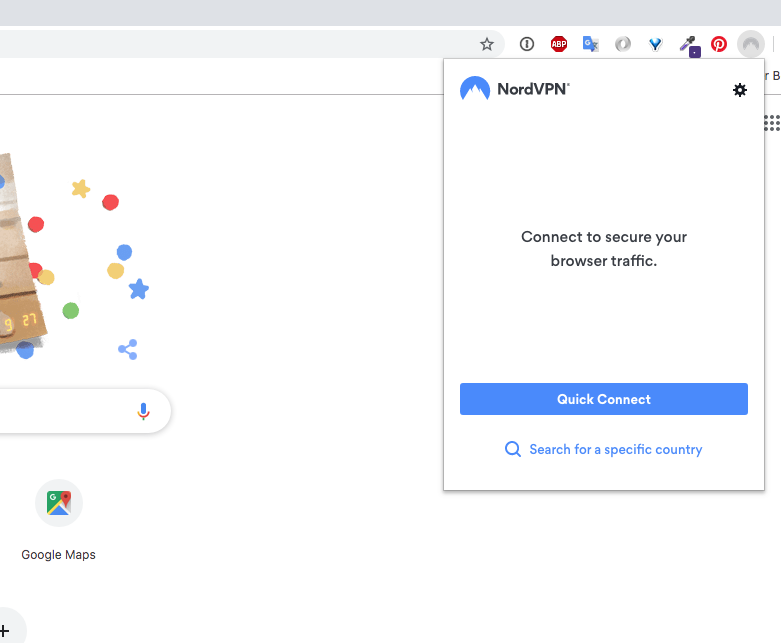This screenshot has height=643, width=781.
Task: Click the Quick Connect button
Action: coord(603,399)
